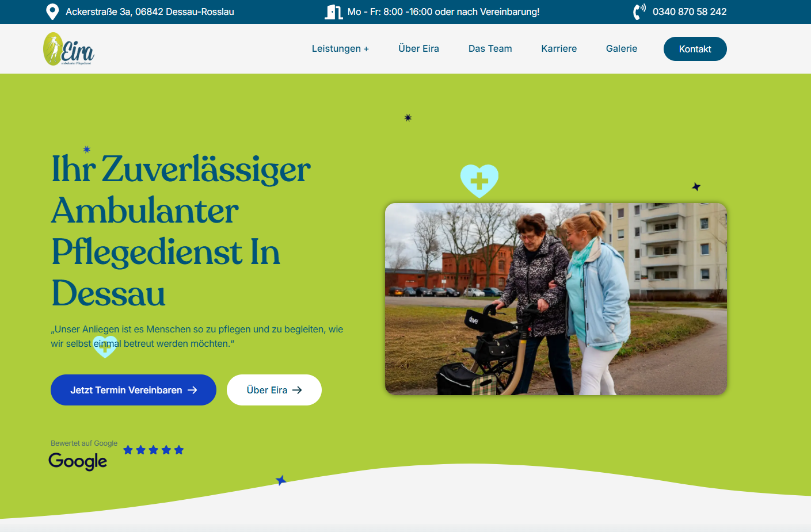Viewport: 811px width, 532px height.
Task: Click the Google logo under the reviews
Action: 78,461
